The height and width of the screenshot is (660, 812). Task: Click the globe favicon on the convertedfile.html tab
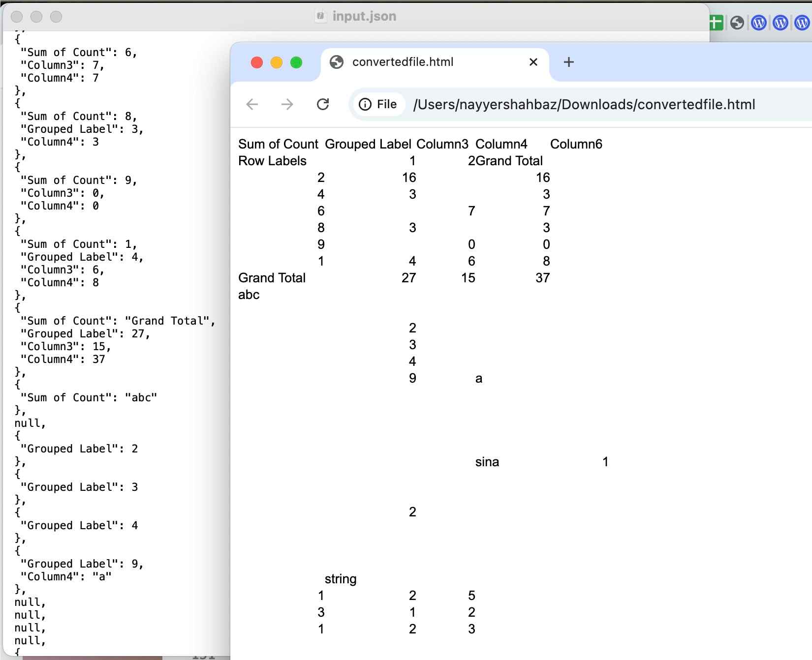[x=337, y=62]
